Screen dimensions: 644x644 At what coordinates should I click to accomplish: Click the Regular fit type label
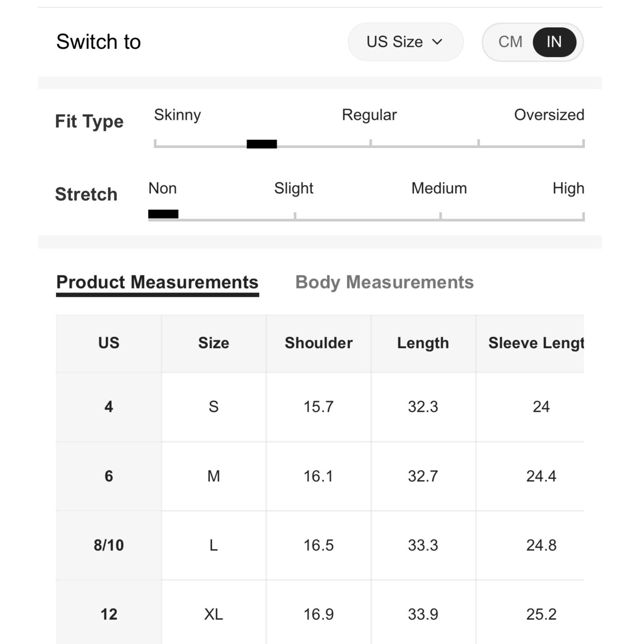(x=369, y=115)
